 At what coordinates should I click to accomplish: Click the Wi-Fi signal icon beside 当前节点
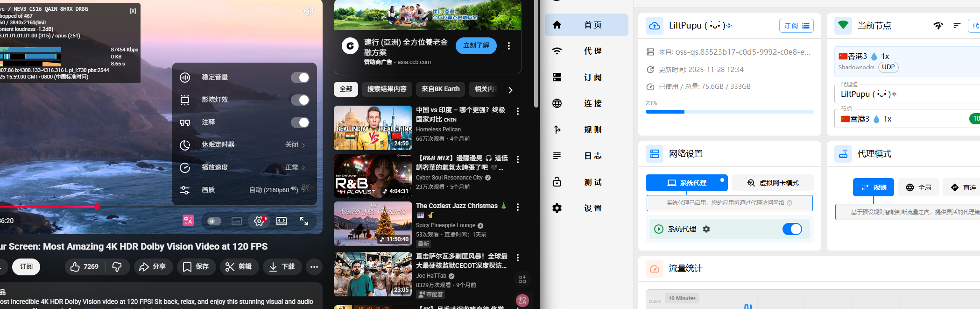[938, 26]
